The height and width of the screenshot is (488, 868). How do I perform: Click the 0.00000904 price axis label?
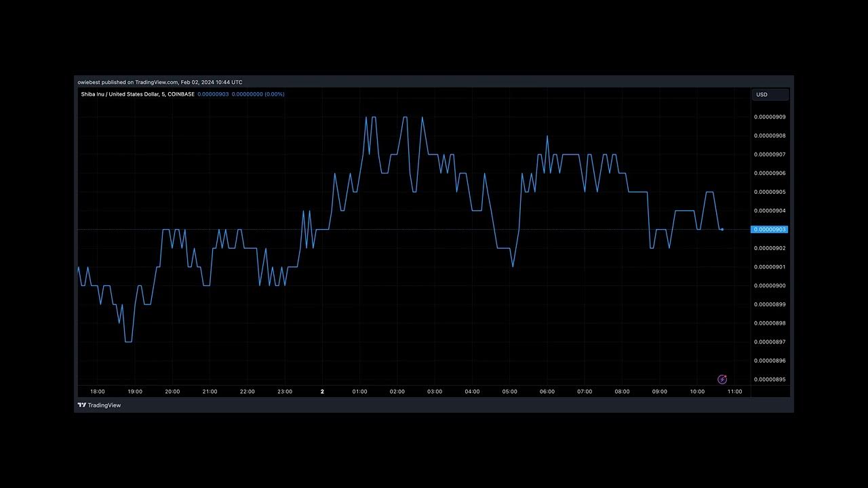[x=770, y=210]
